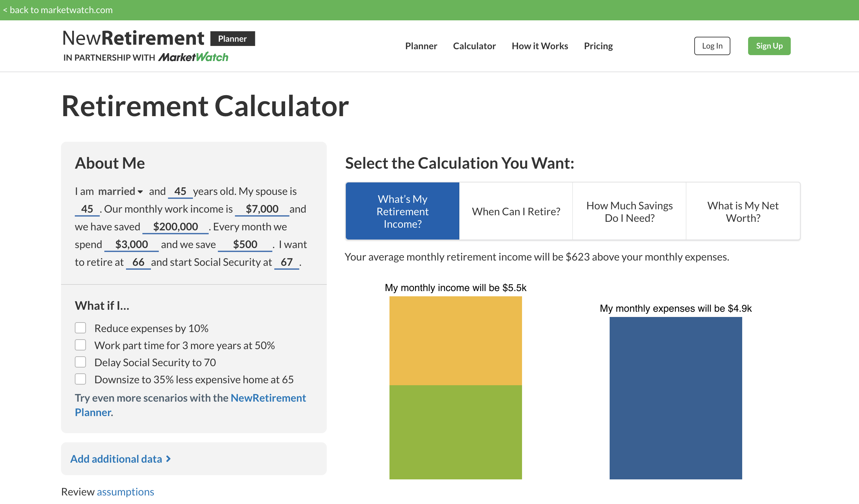Select the How it Works menu item
The width and height of the screenshot is (859, 504).
tap(540, 46)
